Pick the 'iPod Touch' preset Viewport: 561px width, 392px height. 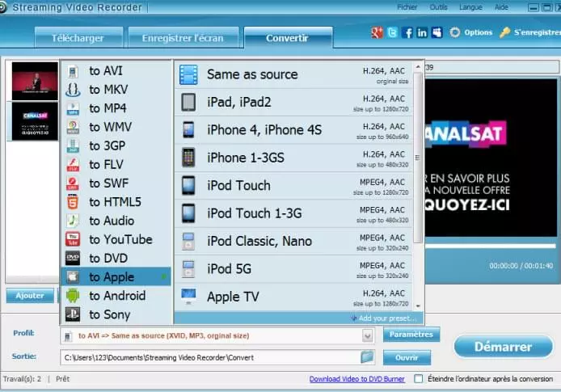[x=293, y=186]
